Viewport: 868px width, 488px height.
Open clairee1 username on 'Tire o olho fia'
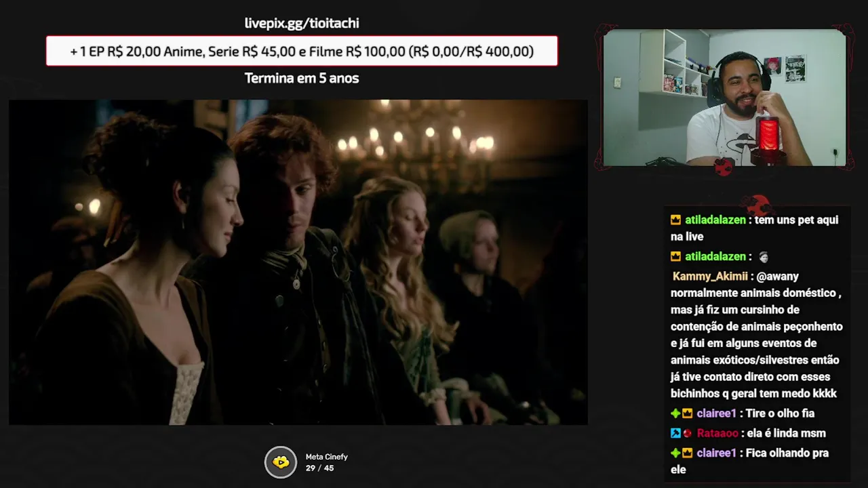tap(716, 413)
